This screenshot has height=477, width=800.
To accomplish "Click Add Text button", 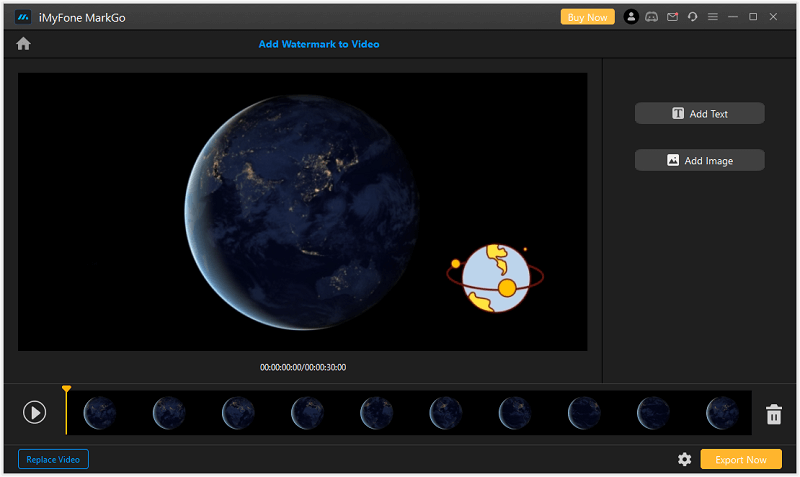I will [x=699, y=114].
